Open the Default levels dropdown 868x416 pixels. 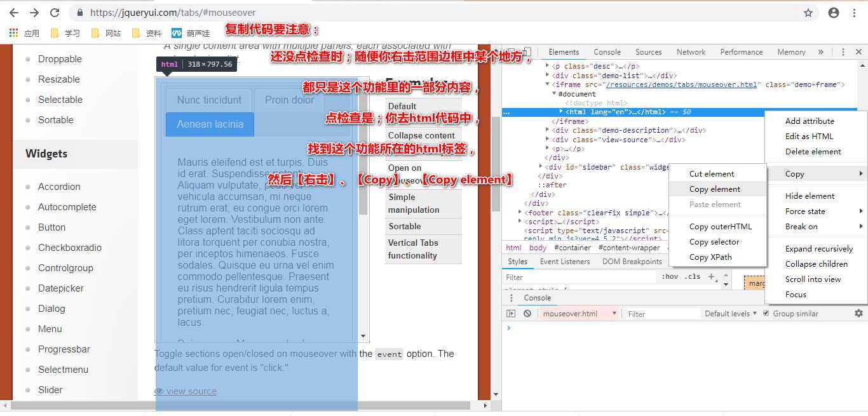pos(731,314)
